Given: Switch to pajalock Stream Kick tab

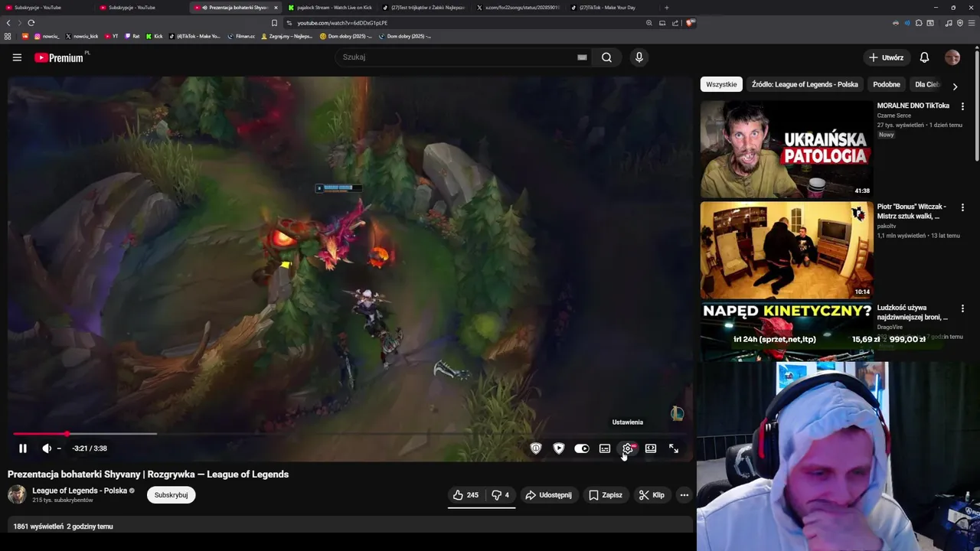Looking at the screenshot, I should point(331,8).
